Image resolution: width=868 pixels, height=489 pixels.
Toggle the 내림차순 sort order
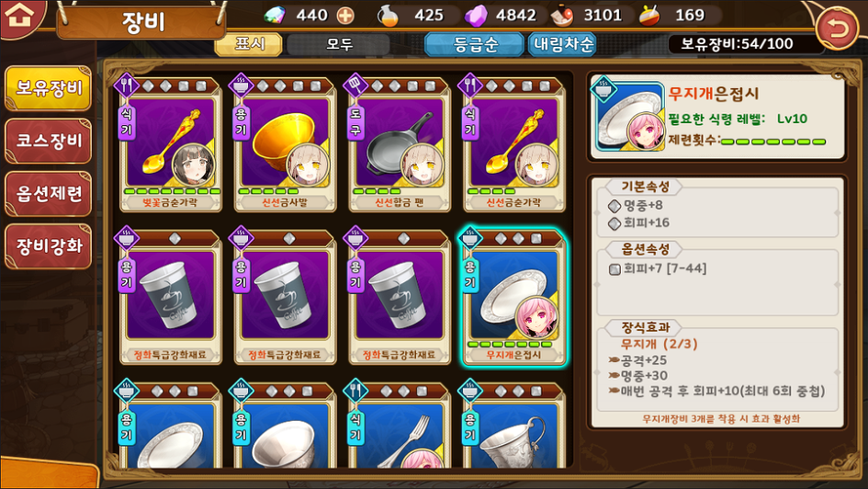point(562,44)
